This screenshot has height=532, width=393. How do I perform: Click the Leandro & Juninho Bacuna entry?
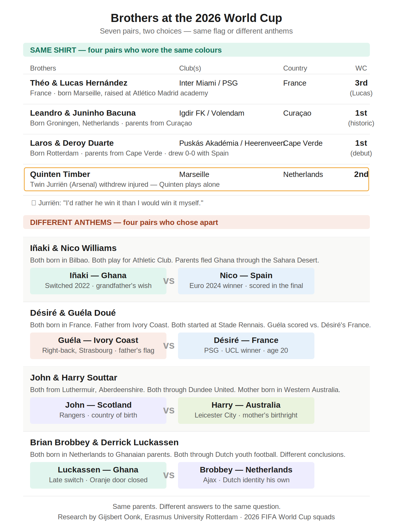click(x=196, y=119)
